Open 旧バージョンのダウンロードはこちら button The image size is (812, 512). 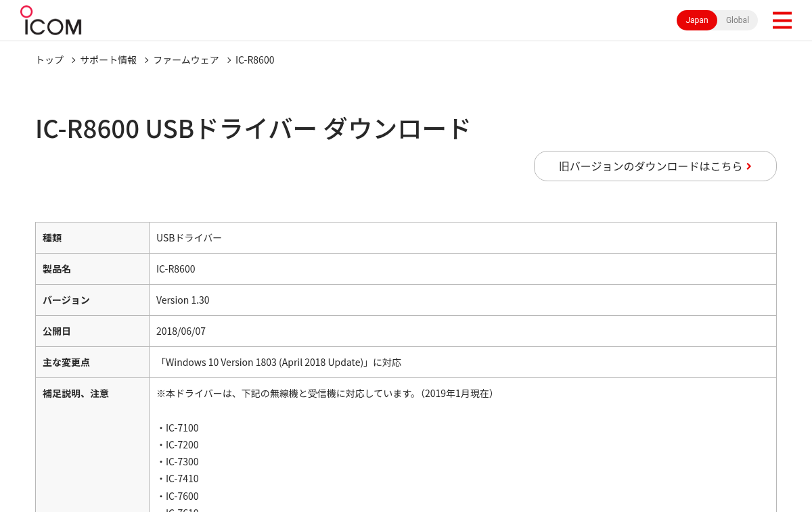[x=655, y=166]
